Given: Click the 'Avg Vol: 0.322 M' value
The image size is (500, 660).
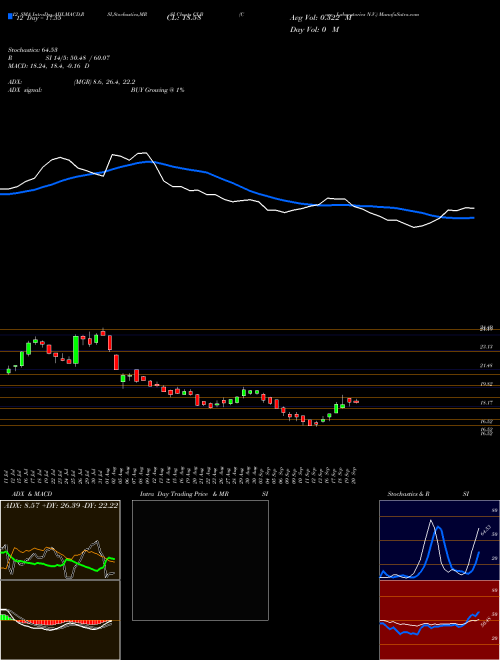Looking at the screenshot, I should click(320, 18).
